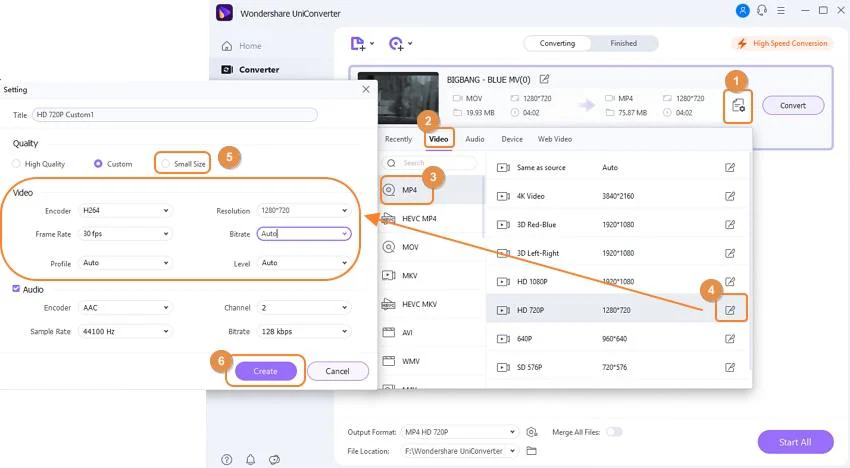Open the Profile Auto dropdown

click(125, 263)
